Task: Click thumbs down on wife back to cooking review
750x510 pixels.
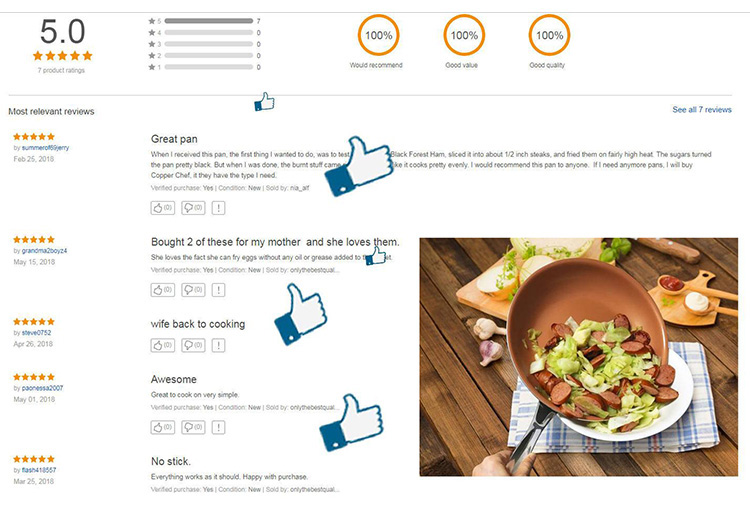Action: click(193, 345)
